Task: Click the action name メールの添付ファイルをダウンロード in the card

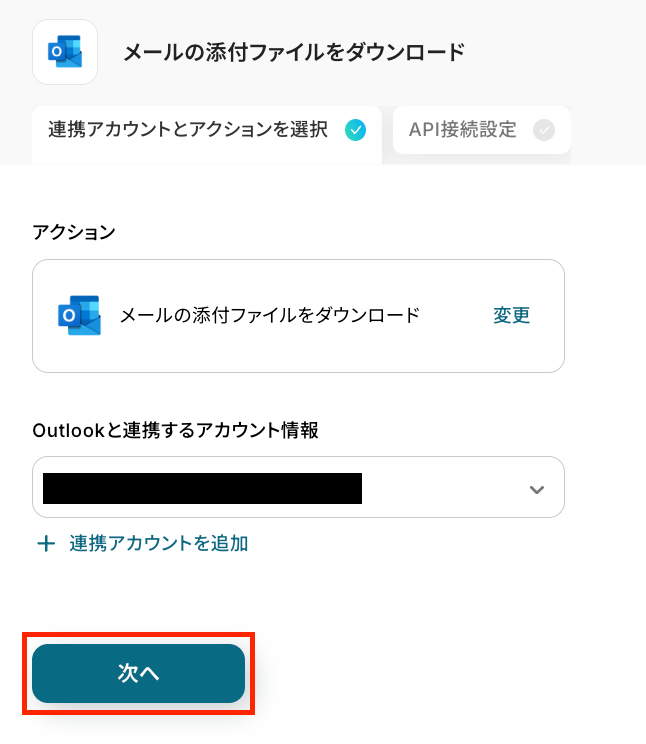Action: 270,316
